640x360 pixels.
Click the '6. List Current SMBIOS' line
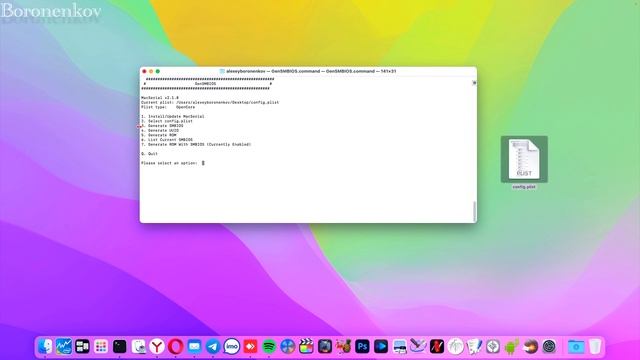tap(167, 140)
